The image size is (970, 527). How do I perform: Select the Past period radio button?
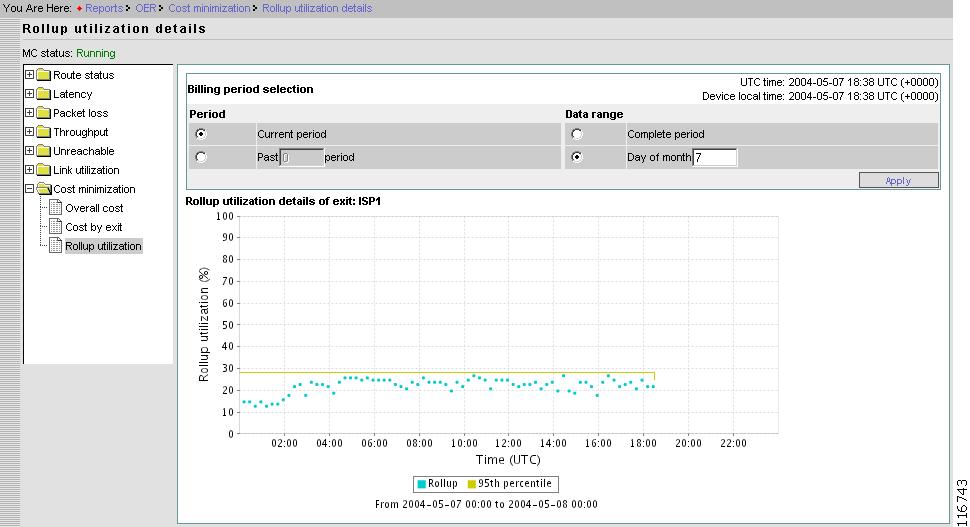point(201,157)
